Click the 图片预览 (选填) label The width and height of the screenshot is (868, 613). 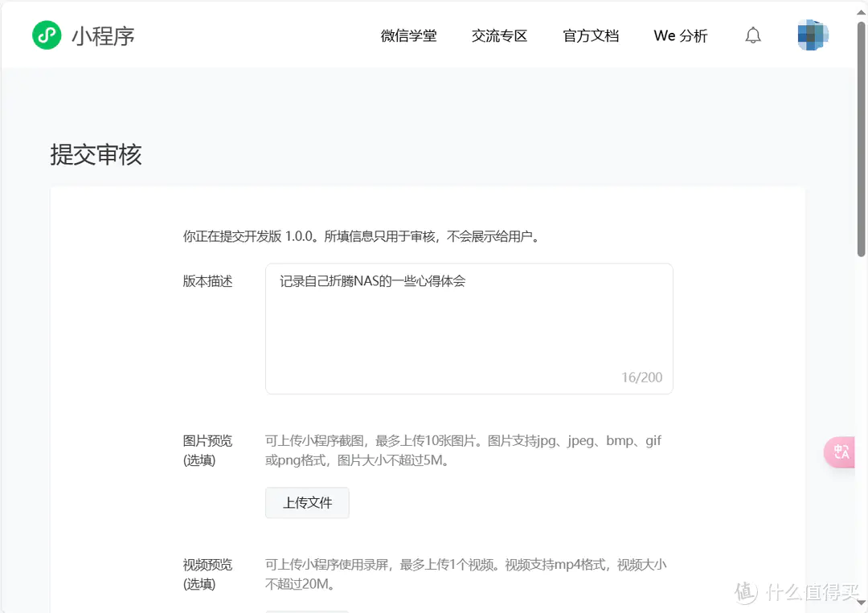(207, 450)
